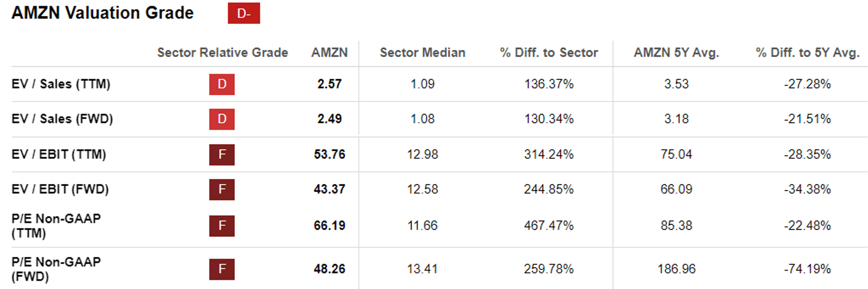Click the % Diff. to Sector column header

(x=549, y=53)
